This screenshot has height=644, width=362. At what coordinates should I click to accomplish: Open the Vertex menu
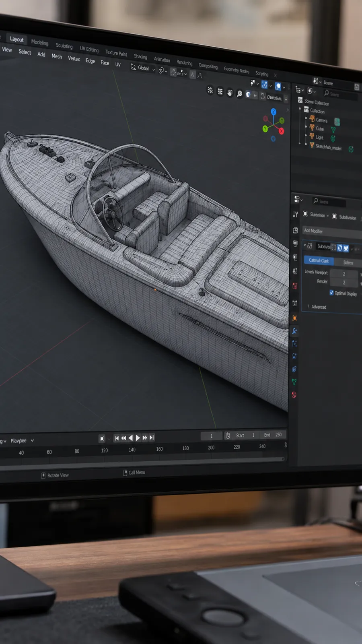point(74,59)
